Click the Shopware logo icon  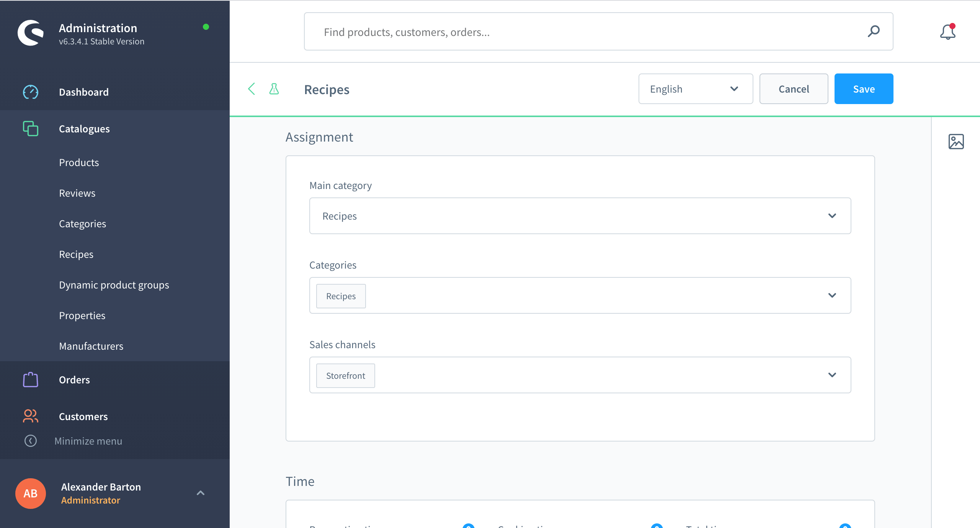coord(31,33)
